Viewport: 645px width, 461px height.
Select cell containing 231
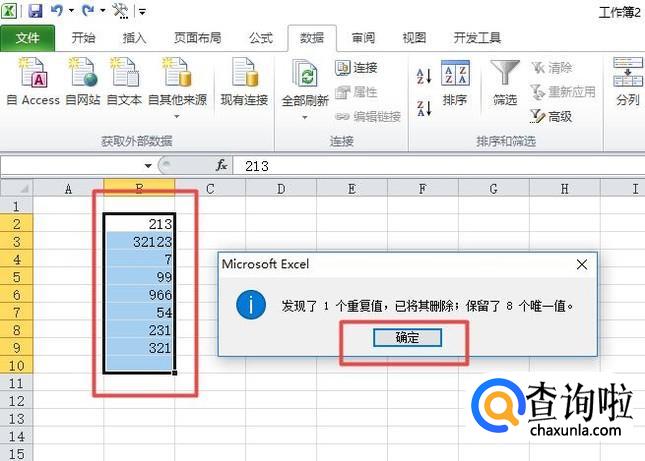coord(139,330)
